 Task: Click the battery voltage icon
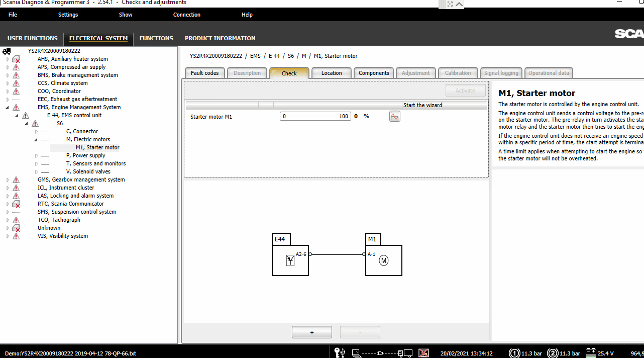click(x=590, y=353)
